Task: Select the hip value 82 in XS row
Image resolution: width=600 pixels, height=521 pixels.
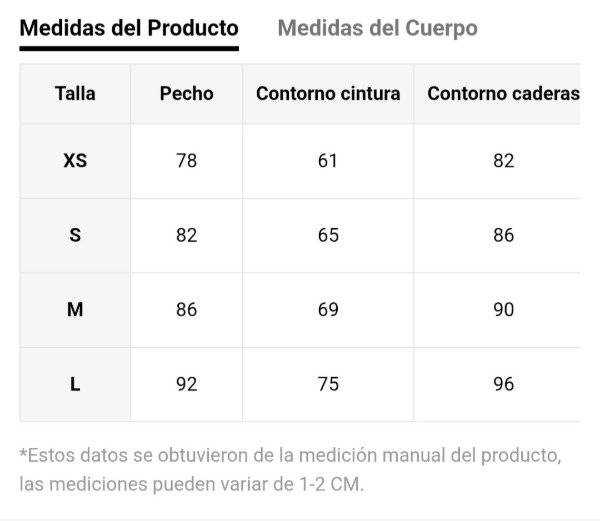Action: coord(503,160)
